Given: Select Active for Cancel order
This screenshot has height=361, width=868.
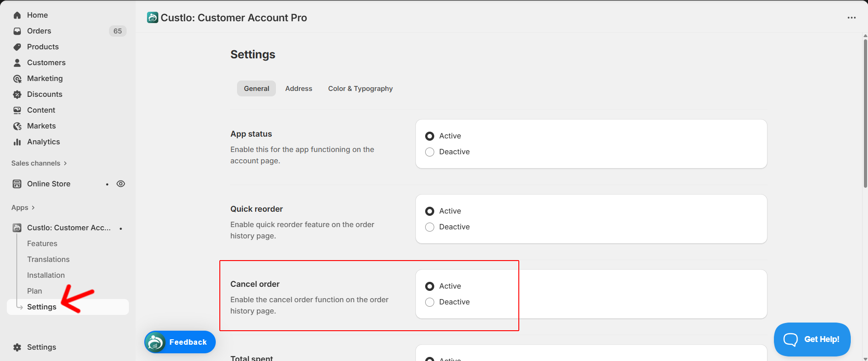Looking at the screenshot, I should [x=430, y=286].
